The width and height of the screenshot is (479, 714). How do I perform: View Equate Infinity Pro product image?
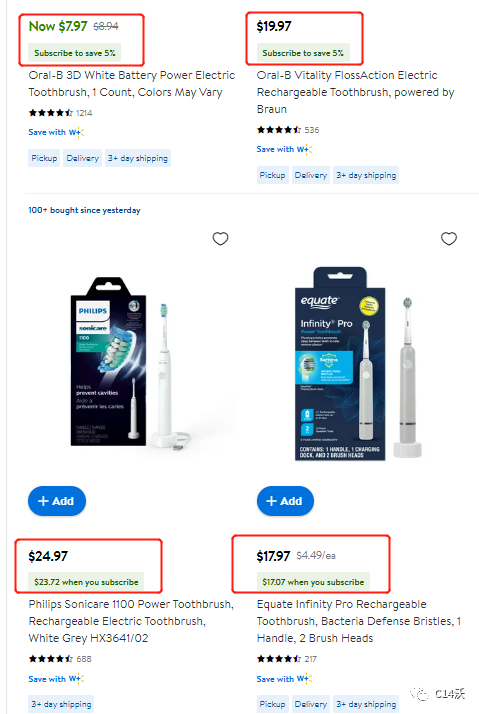coord(358,363)
